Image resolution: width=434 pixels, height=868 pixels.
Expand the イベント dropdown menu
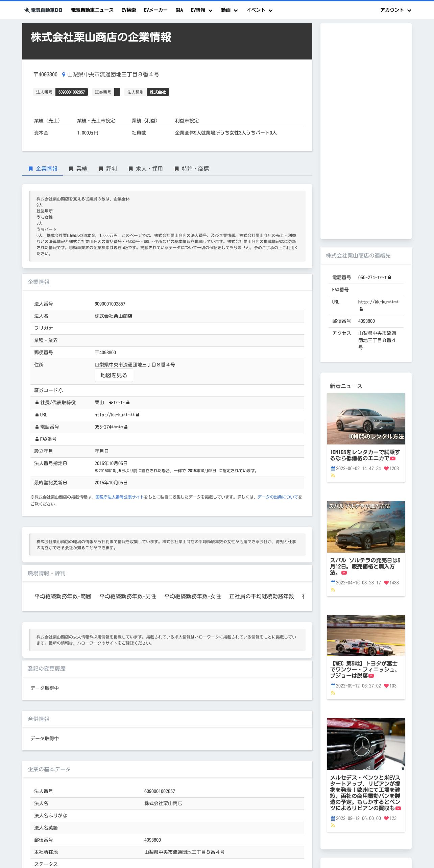pos(259,10)
